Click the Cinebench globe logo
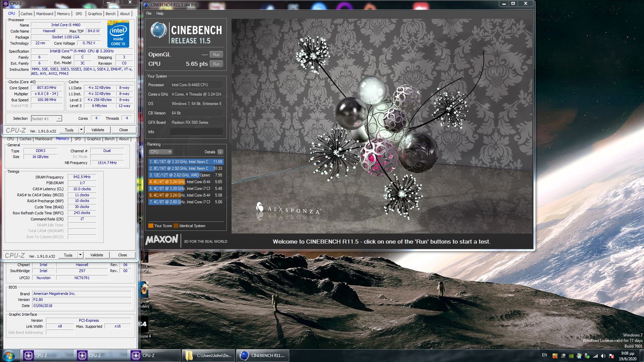644x362 pixels. coord(158,31)
